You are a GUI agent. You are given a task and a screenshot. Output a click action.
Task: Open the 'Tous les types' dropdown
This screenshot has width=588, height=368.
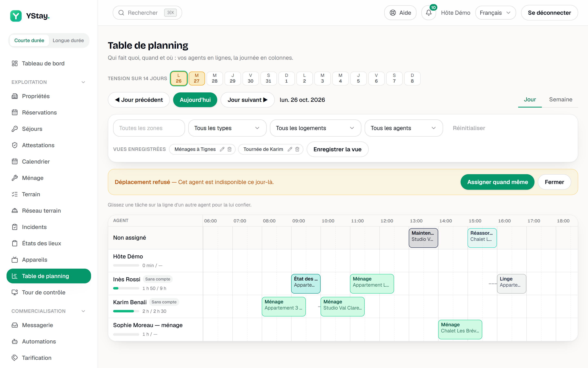[x=227, y=128]
